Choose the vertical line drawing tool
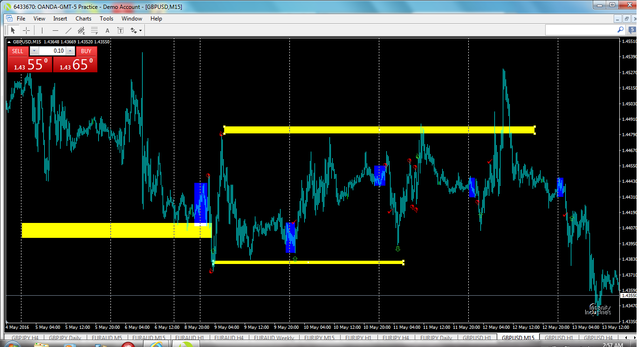This screenshot has width=644, height=347. click(42, 30)
